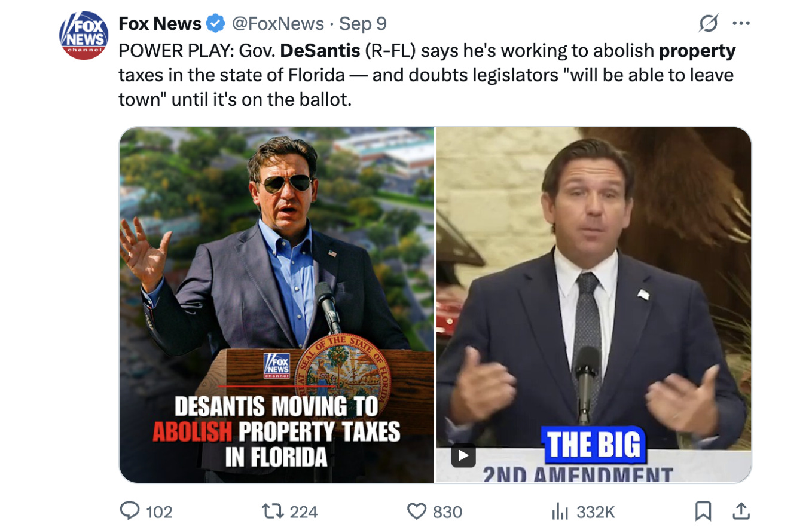Viewport: 812px width, 530px height.
Task: Click the Grok explain icon
Action: pyautogui.click(x=709, y=24)
